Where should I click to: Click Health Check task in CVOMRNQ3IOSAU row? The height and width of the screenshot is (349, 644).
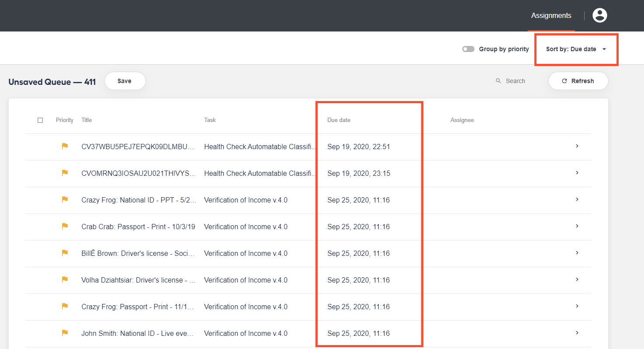coord(260,174)
